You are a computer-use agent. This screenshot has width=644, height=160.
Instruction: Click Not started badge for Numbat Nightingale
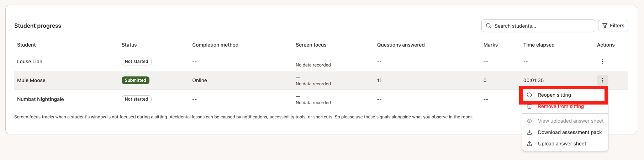[136, 99]
